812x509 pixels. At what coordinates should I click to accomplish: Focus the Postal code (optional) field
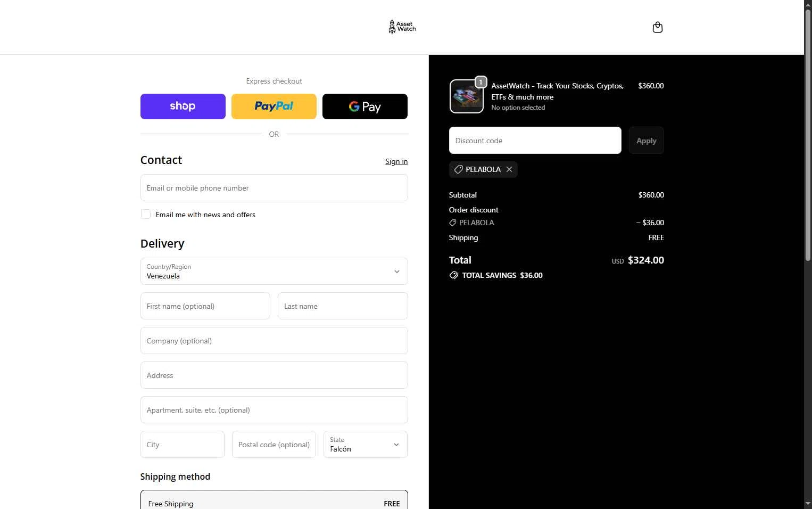point(274,444)
